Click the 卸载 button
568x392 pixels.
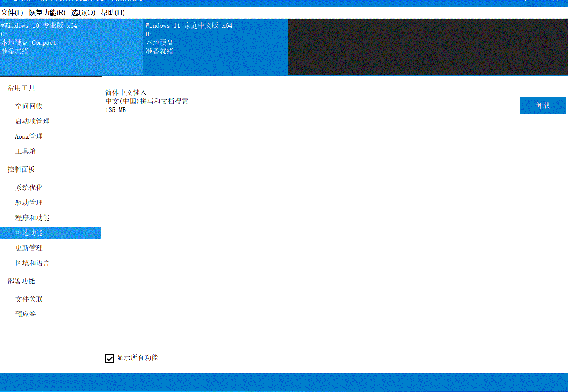click(x=543, y=105)
